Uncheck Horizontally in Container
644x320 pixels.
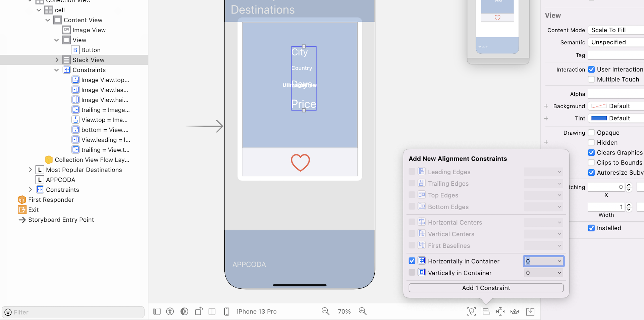(x=412, y=261)
